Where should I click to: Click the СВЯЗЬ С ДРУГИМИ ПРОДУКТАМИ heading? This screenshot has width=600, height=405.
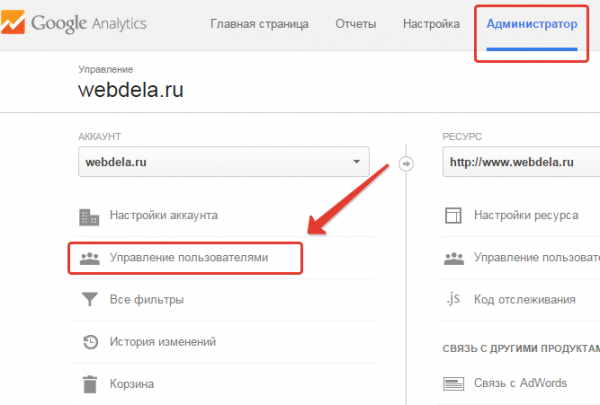[521, 349]
